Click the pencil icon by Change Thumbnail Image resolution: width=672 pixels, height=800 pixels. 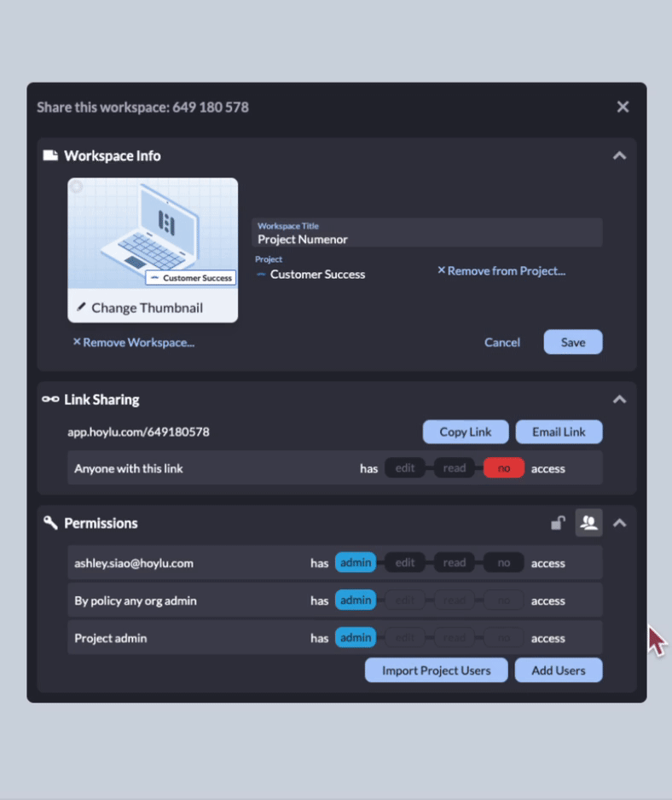(81, 307)
